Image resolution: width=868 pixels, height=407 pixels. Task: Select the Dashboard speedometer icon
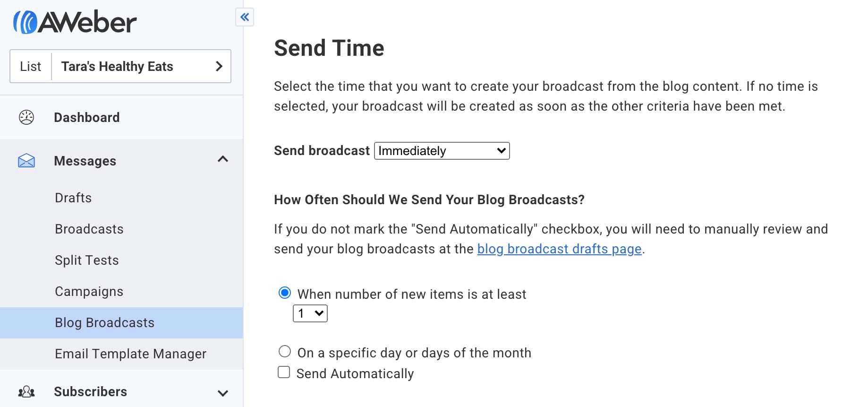point(27,117)
